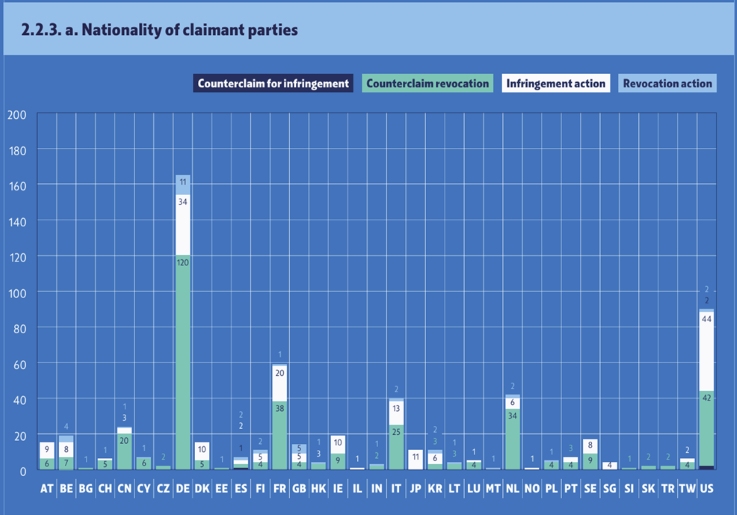This screenshot has height=515, width=737.
Task: Click the 'DE' label on the x-axis
Action: 183,489
